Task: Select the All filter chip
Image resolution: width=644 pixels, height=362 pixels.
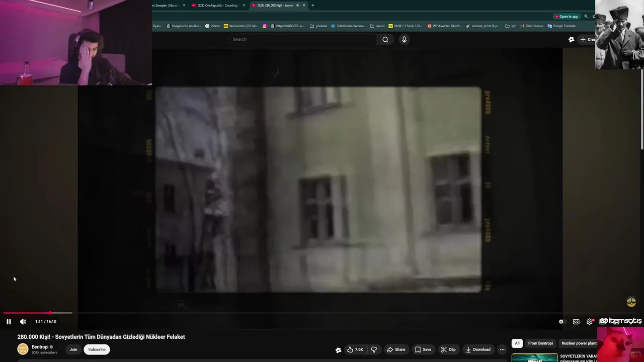Action: point(517,343)
